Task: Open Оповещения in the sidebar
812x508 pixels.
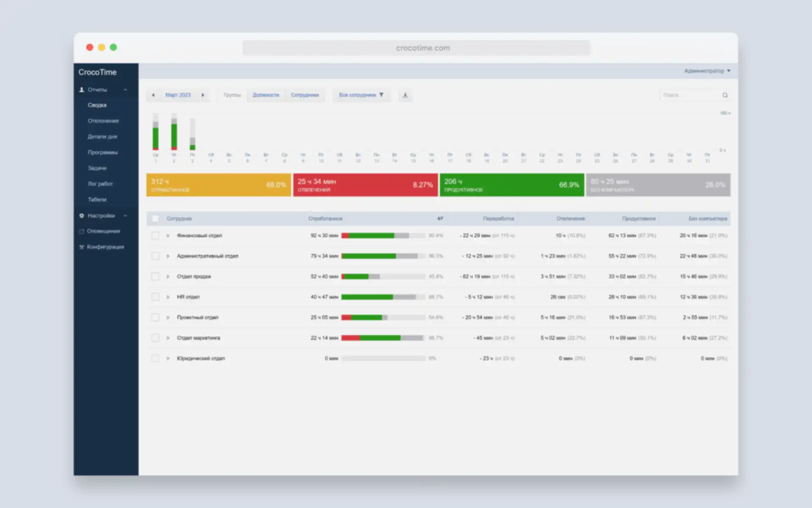Action: click(103, 231)
